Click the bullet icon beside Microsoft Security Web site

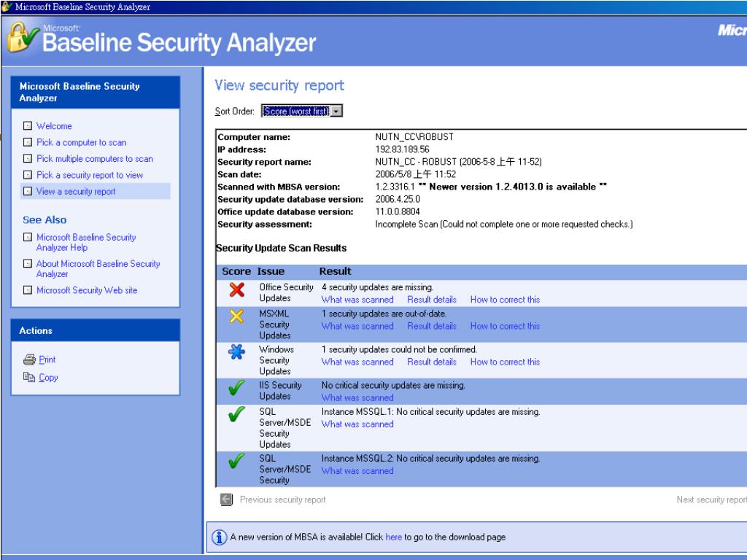(28, 290)
